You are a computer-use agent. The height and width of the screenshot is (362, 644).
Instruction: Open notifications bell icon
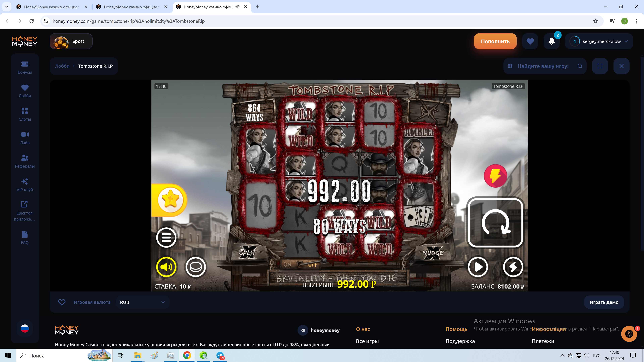coord(551,41)
